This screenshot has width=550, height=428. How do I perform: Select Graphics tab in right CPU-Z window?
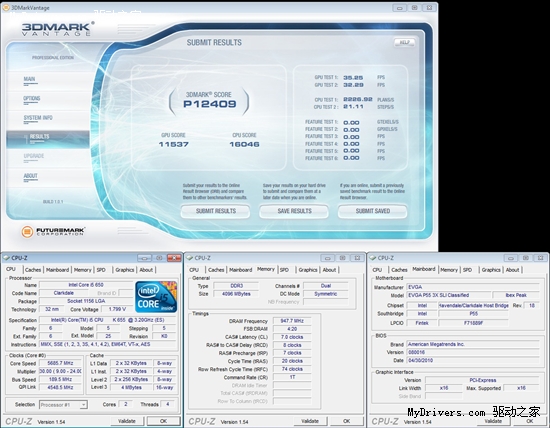pyautogui.click(x=491, y=270)
